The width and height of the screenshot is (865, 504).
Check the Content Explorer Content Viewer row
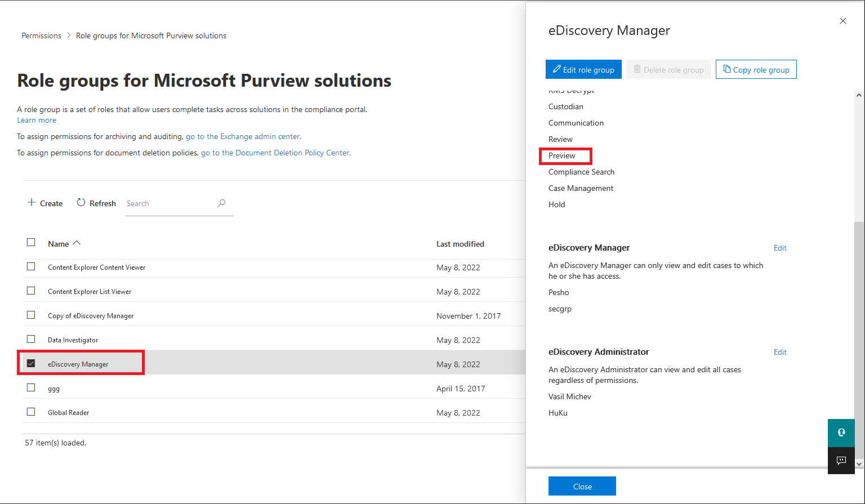(31, 266)
